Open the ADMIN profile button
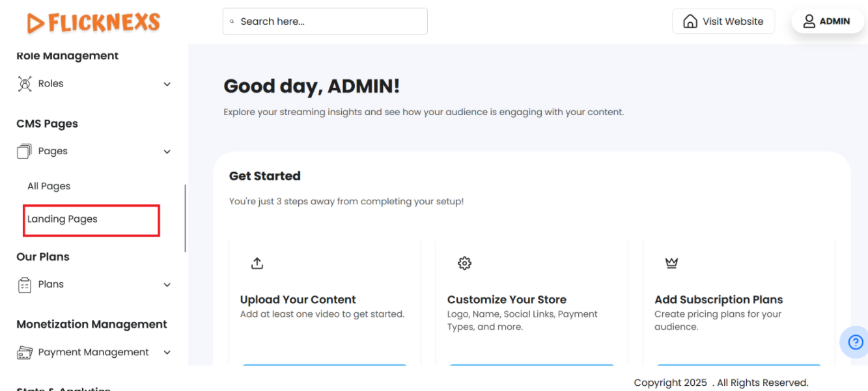 click(827, 21)
